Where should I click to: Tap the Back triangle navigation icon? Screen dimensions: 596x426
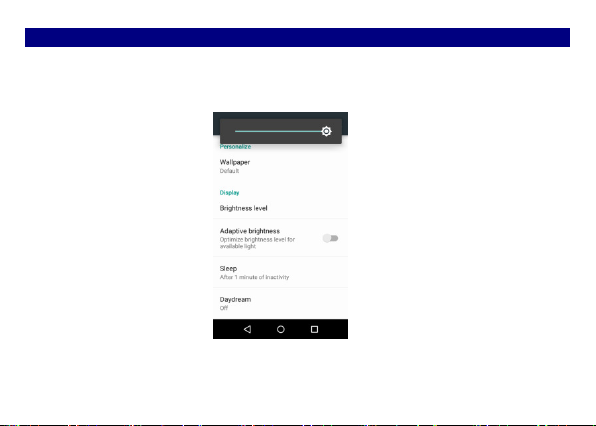coord(247,329)
